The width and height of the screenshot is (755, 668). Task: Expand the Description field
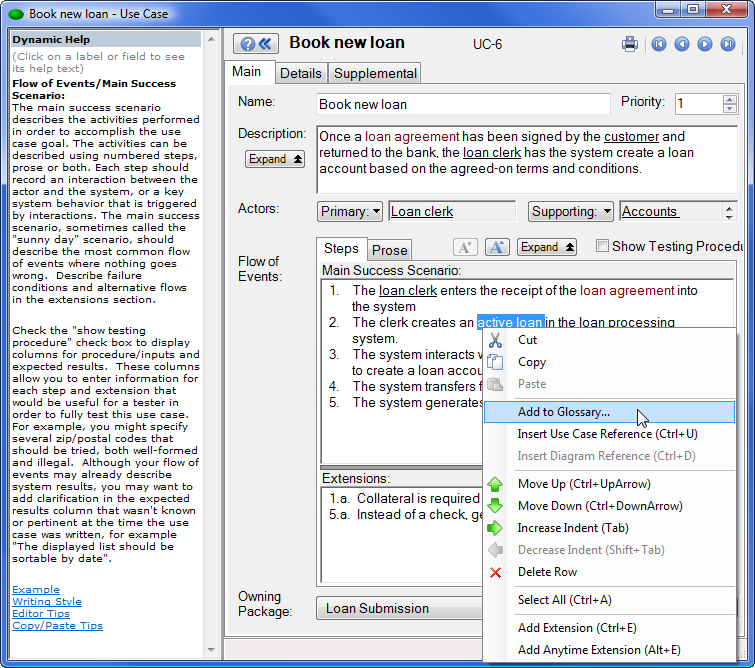tap(274, 159)
